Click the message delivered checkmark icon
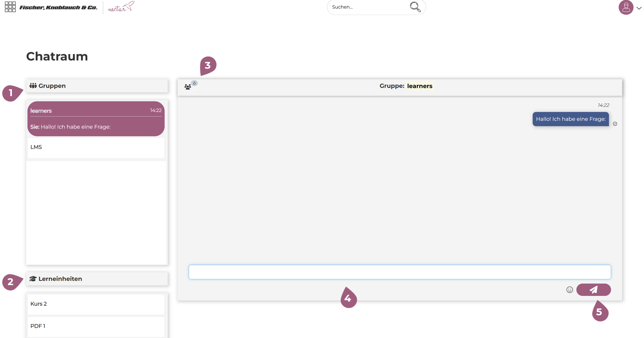The image size is (644, 338). tap(615, 124)
